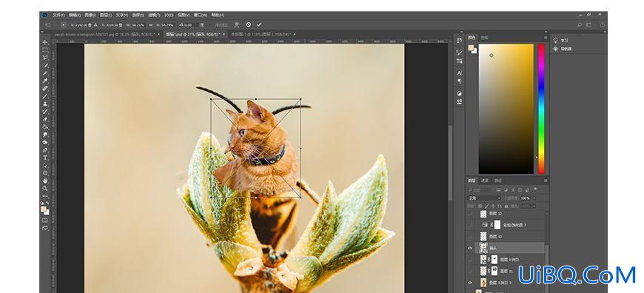
Task: Select the Lasso tool
Action: click(x=45, y=57)
